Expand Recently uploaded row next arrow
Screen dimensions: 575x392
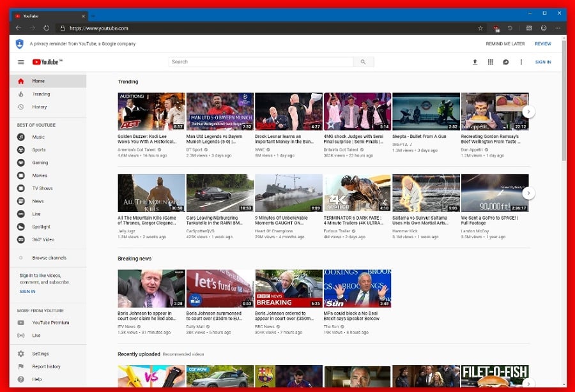(x=528, y=383)
